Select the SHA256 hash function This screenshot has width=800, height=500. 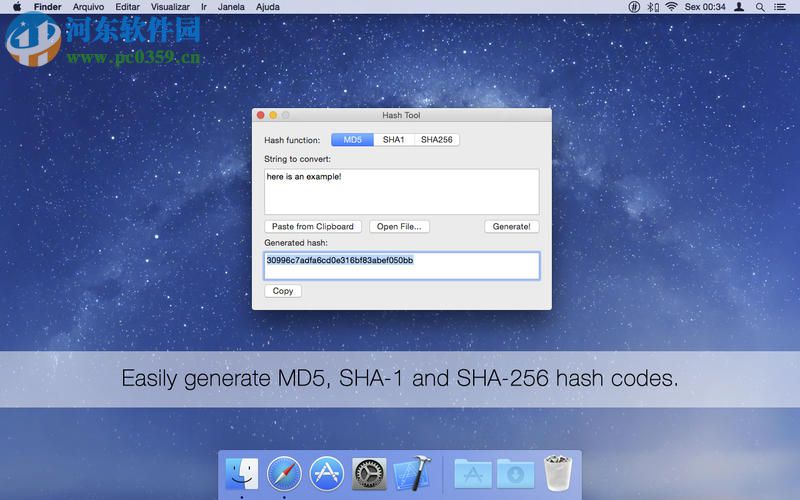pyautogui.click(x=436, y=139)
